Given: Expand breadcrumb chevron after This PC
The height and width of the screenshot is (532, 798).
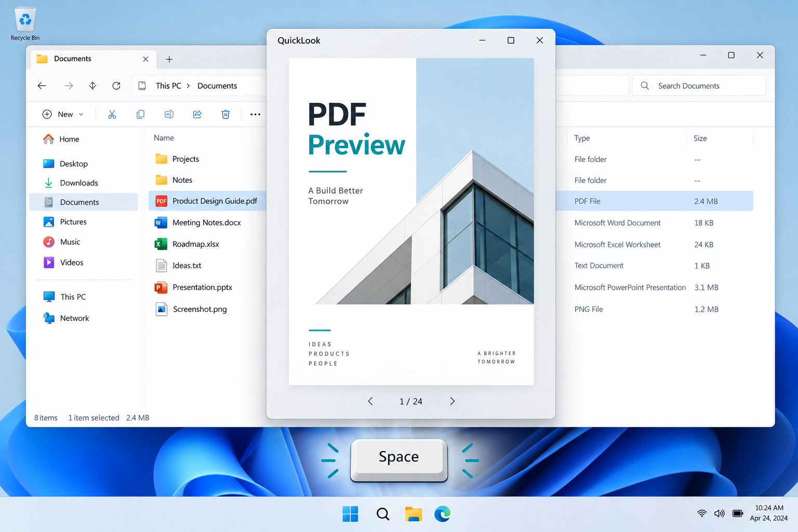Looking at the screenshot, I should pos(188,86).
